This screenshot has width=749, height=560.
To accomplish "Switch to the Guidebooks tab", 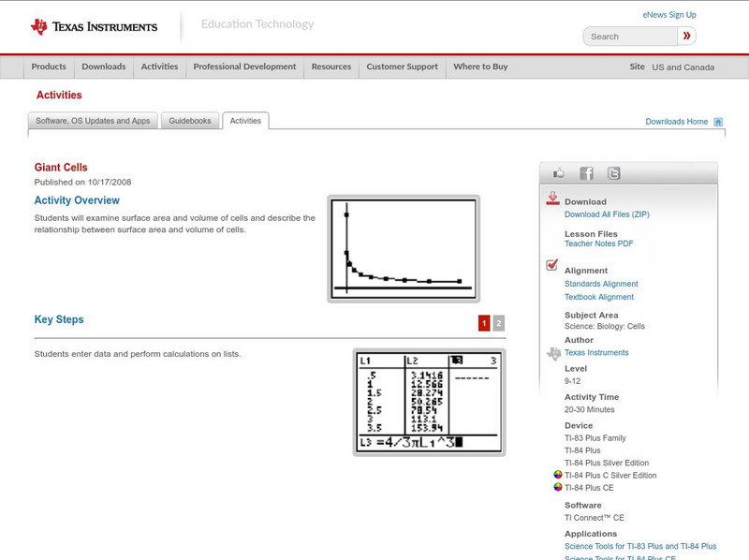I will (190, 121).
